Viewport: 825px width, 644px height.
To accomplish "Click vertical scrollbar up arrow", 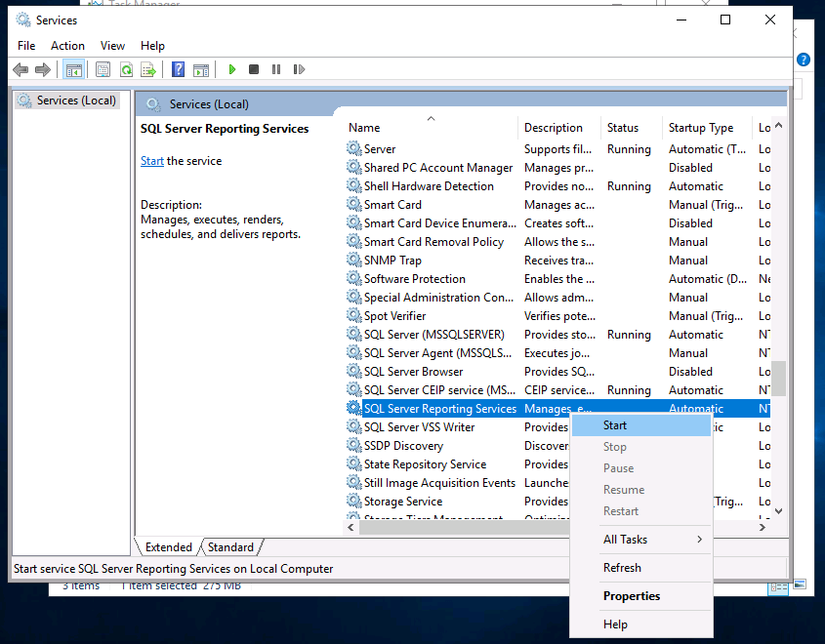I will click(779, 125).
